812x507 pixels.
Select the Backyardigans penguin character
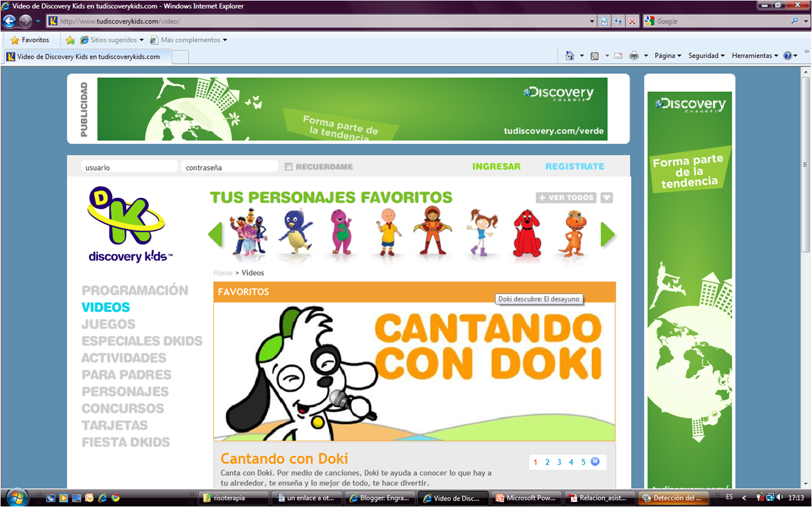(x=295, y=232)
